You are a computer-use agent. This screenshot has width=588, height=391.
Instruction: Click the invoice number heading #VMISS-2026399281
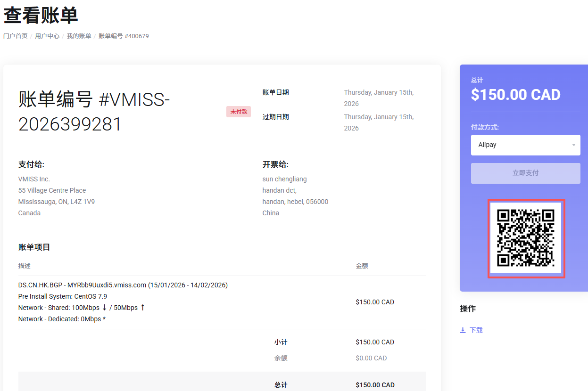[94, 112]
